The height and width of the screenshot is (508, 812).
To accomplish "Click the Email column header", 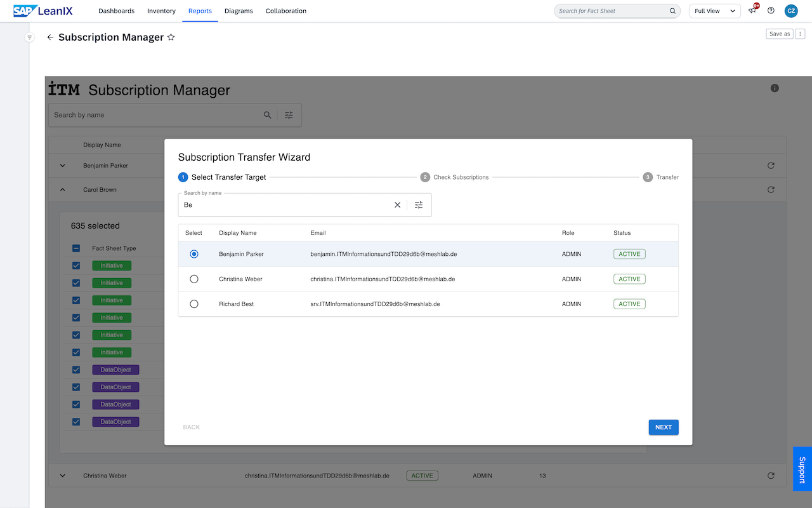I will point(318,233).
